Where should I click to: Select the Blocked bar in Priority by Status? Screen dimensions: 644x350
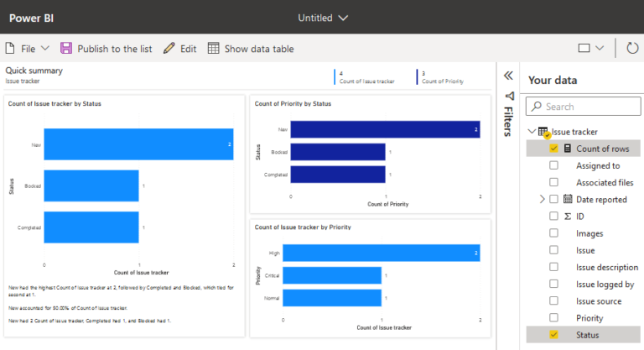click(338, 152)
